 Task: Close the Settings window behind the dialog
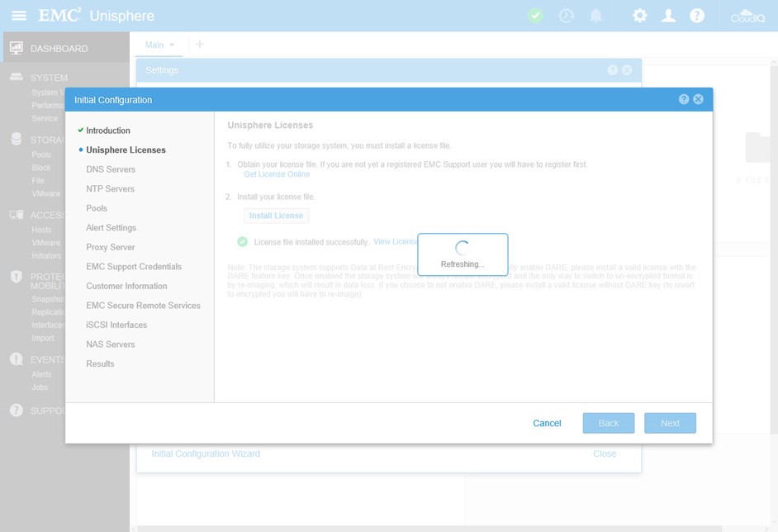(x=627, y=70)
